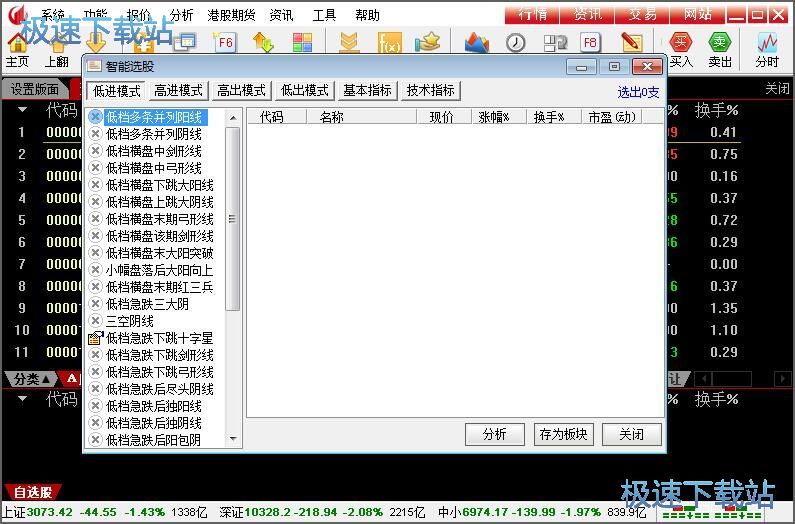Click the 自选股 tab at bottom
Viewport: 795px width, 524px height.
[x=33, y=492]
